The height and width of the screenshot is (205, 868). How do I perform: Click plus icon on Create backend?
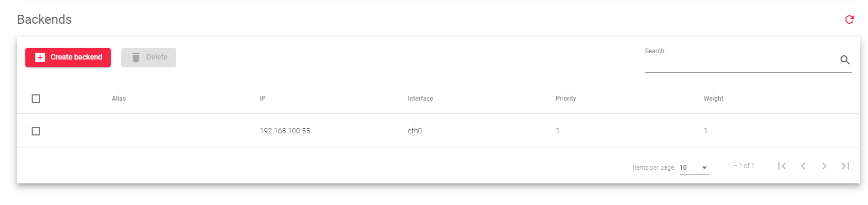coord(40,57)
